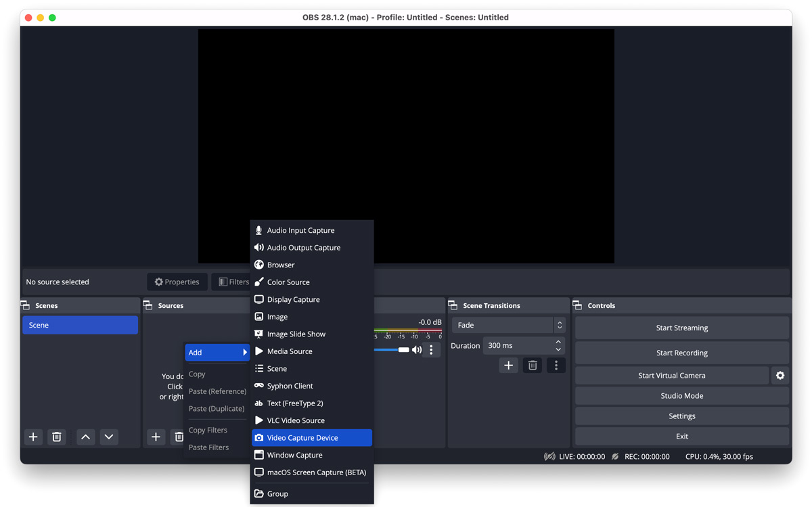Screen dimensions: 812x507
Task: Increase transition duration with the stepper
Action: [x=558, y=342]
